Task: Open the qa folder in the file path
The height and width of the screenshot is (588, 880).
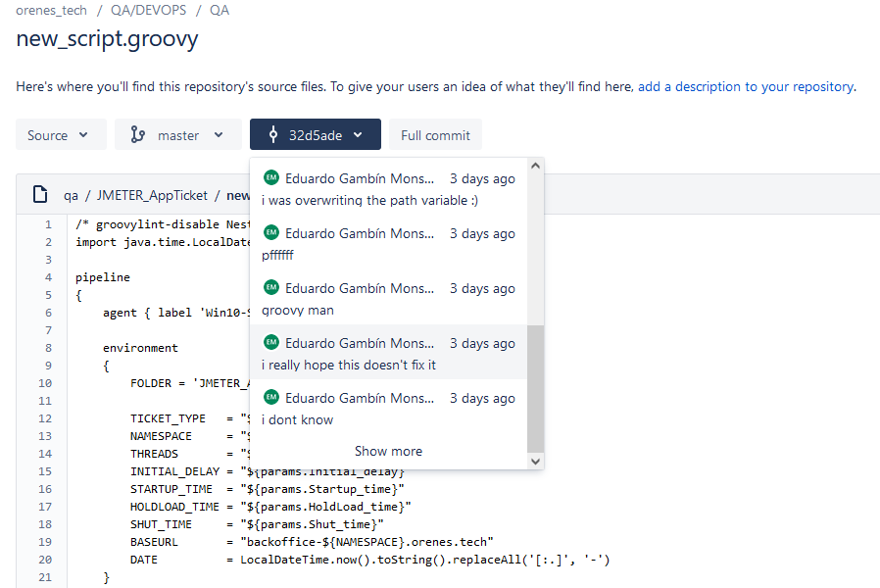Action: pyautogui.click(x=71, y=195)
